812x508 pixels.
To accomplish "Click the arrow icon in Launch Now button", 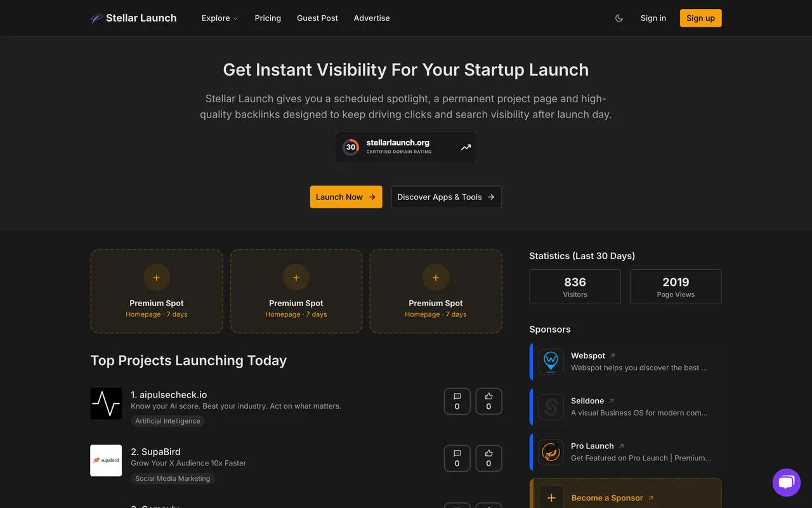I will click(x=372, y=197).
